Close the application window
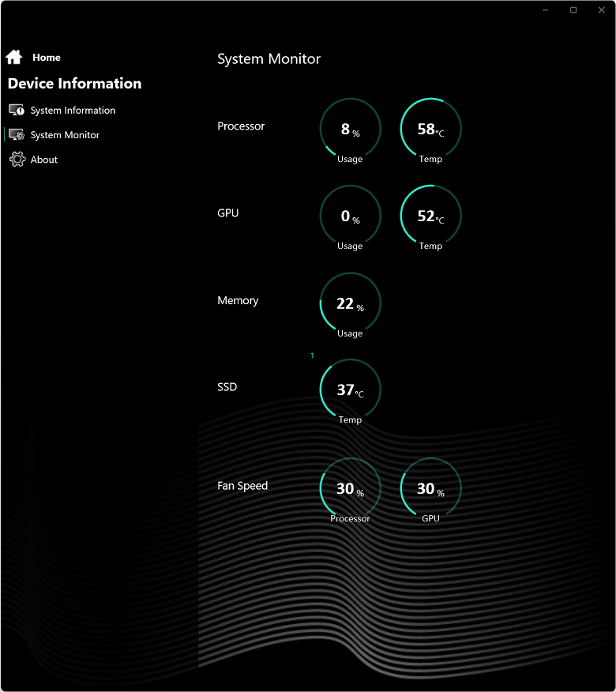The width and height of the screenshot is (616, 692). [602, 9]
